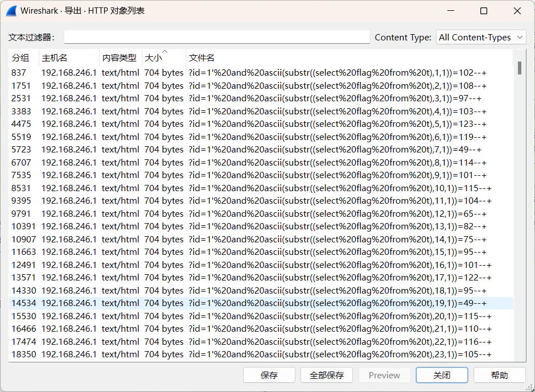
Task: Select packet 5519 row
Action: tap(261, 137)
